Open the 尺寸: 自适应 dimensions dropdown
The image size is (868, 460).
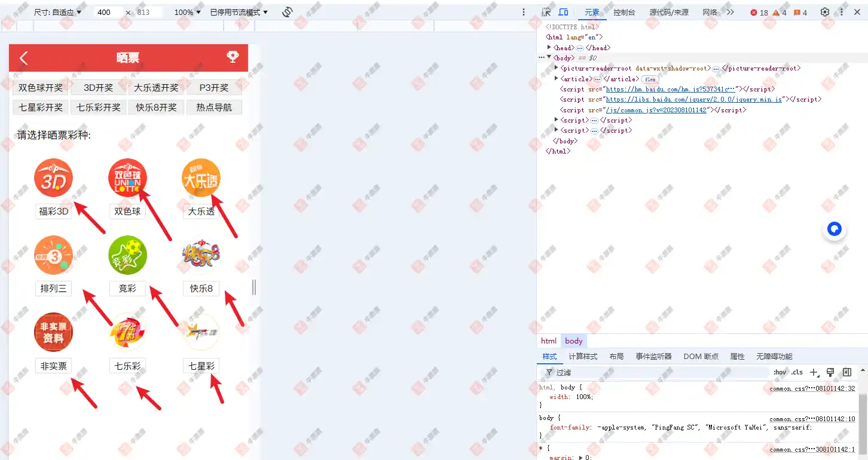tap(57, 12)
